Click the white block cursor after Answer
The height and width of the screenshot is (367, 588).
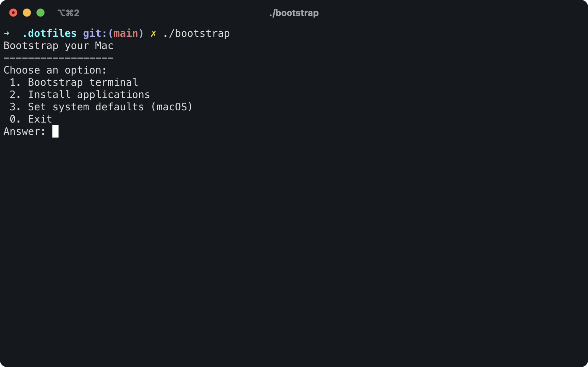point(55,131)
